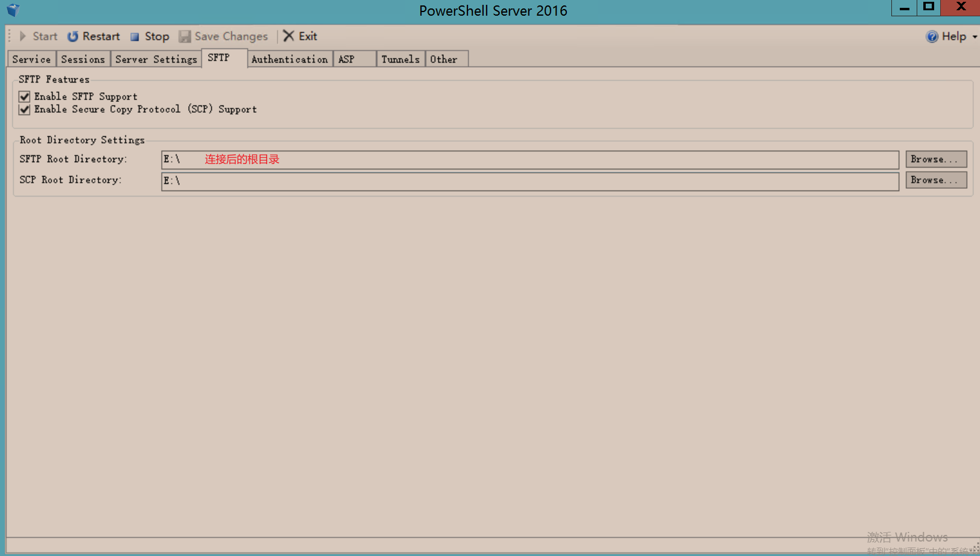Click the Save Changes floppy disk icon
This screenshot has width=980, height=556.
tap(185, 36)
